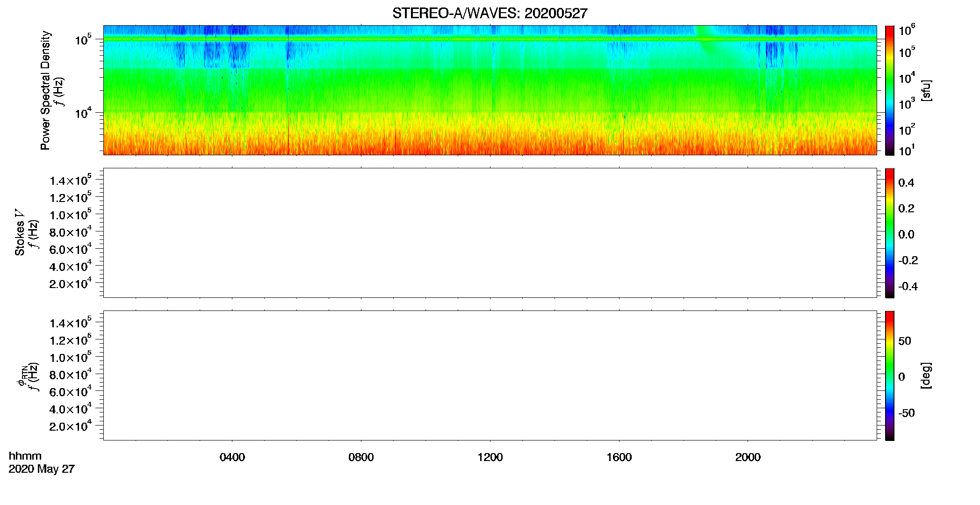Click the [deg] colorbar unit label
Viewport: 980px width, 505px height.
click(x=926, y=375)
